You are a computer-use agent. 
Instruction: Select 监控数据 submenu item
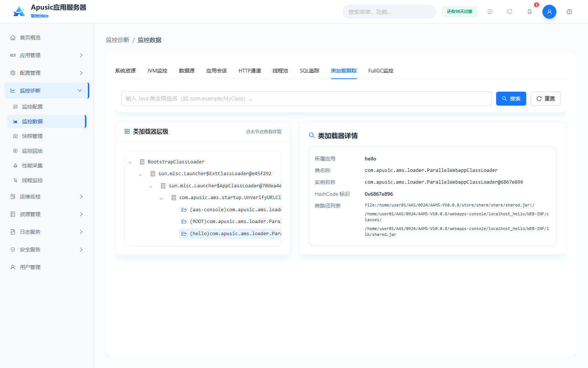pos(47,121)
